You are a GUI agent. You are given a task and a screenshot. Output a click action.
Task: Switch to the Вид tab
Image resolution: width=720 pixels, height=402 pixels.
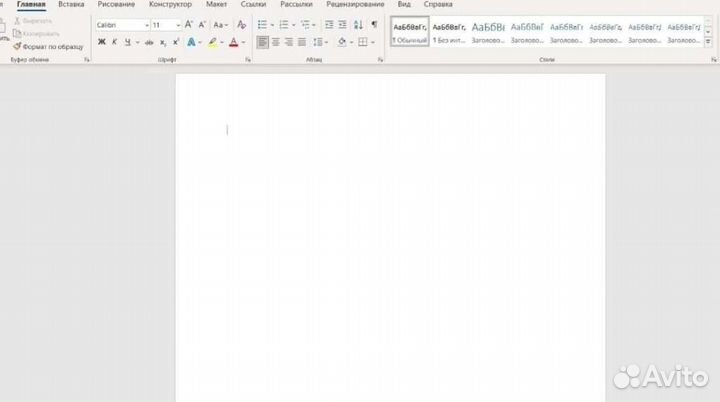coord(404,5)
